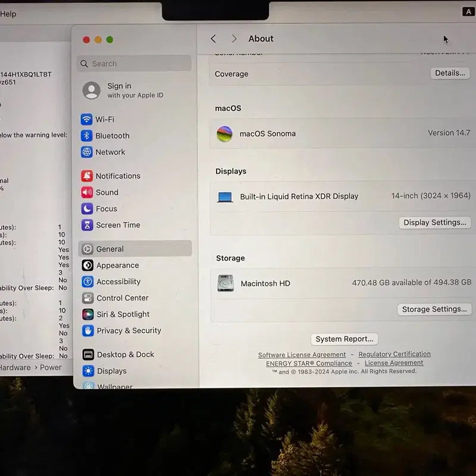Open Control Center icon

[x=87, y=298]
